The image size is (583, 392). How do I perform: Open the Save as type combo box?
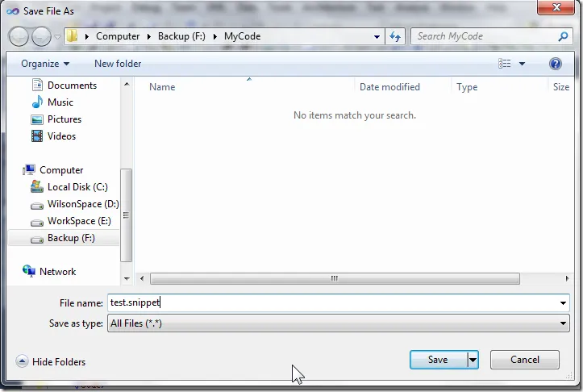(x=339, y=323)
